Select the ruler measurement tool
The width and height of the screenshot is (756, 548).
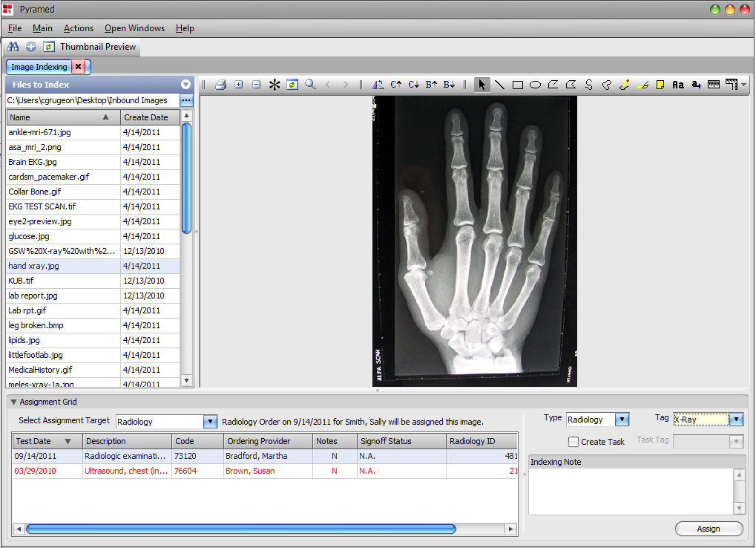pos(714,85)
